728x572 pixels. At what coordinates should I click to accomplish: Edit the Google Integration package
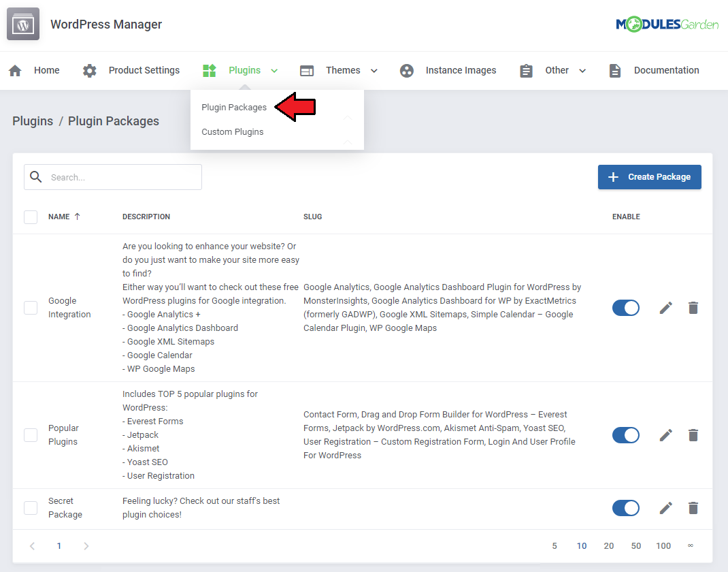(666, 308)
